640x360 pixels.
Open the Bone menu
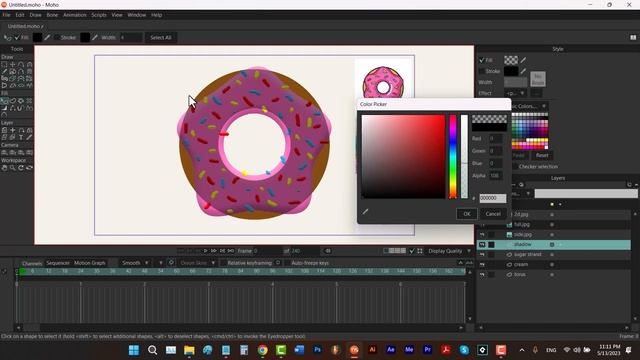point(52,15)
